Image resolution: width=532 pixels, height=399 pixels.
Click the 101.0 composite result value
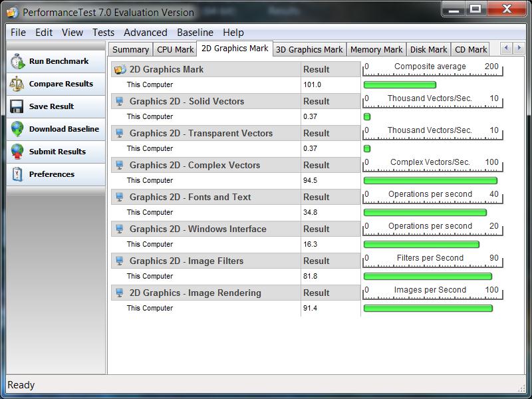pos(312,84)
